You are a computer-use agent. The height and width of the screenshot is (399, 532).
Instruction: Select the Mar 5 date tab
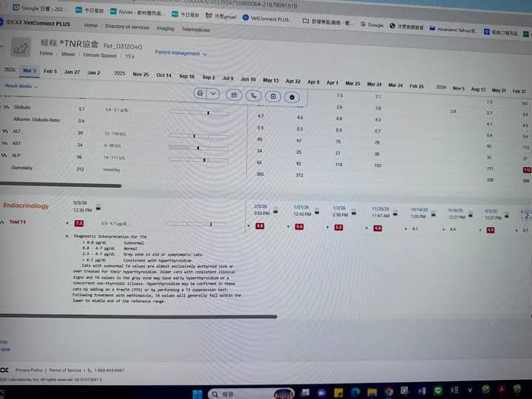30,71
